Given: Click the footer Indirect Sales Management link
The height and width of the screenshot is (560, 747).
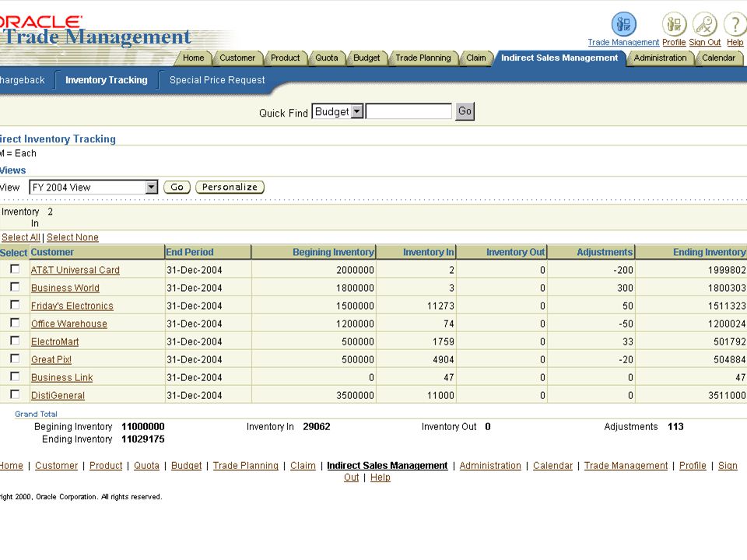Looking at the screenshot, I should click(388, 466).
